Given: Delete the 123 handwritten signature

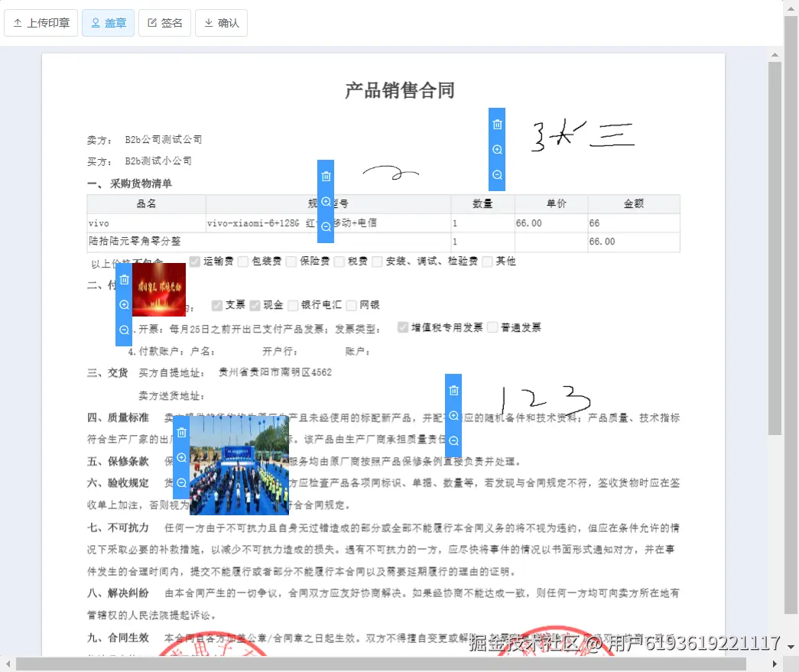Looking at the screenshot, I should [x=453, y=390].
